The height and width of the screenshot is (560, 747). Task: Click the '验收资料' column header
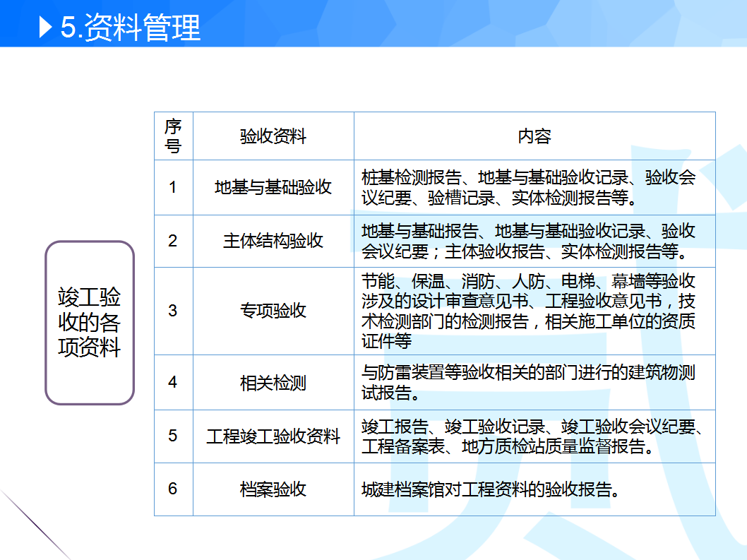[x=273, y=136]
